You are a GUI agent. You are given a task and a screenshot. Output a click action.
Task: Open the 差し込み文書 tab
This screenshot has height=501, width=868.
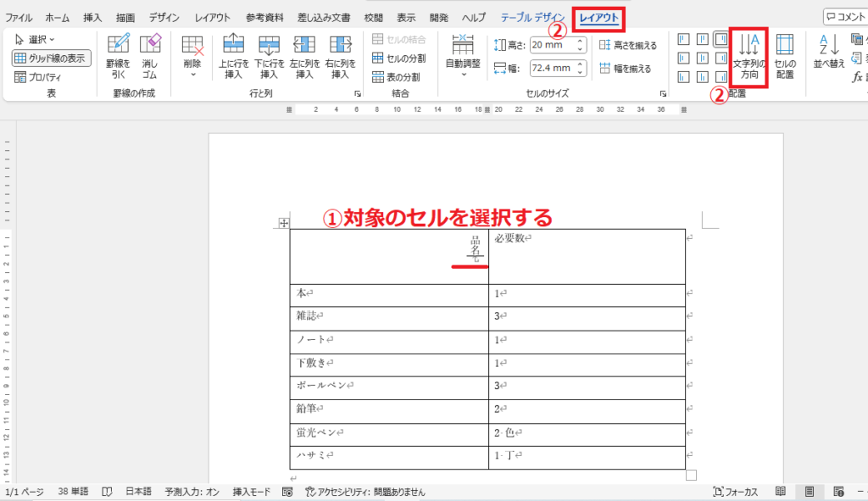[324, 18]
